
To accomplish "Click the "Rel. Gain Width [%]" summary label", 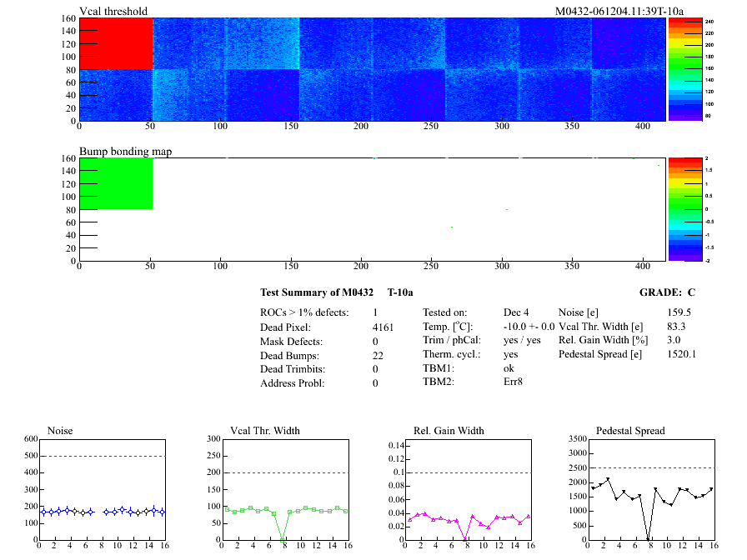I will pos(603,340).
